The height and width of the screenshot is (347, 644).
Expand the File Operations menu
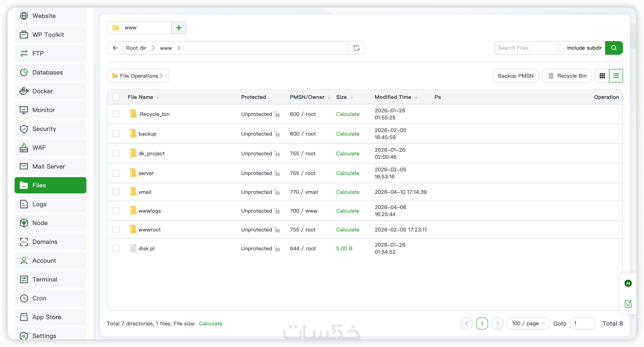(138, 76)
